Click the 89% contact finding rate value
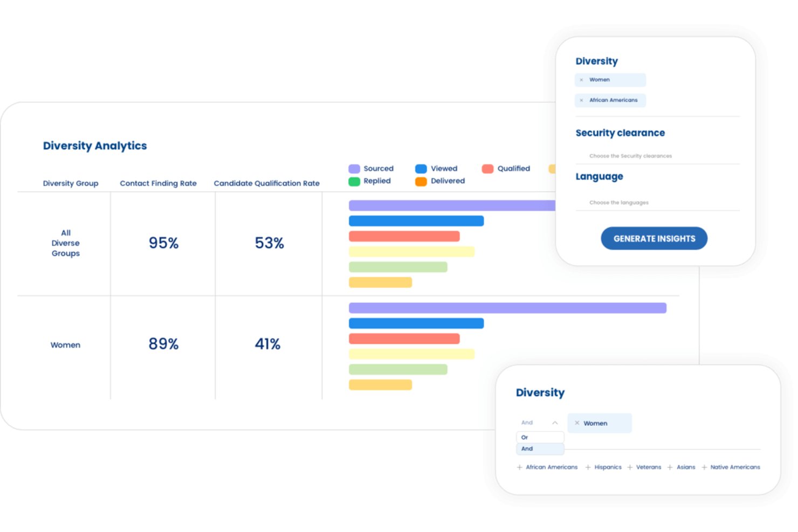Image resolution: width=798 pixels, height=532 pixels. pyautogui.click(x=163, y=344)
